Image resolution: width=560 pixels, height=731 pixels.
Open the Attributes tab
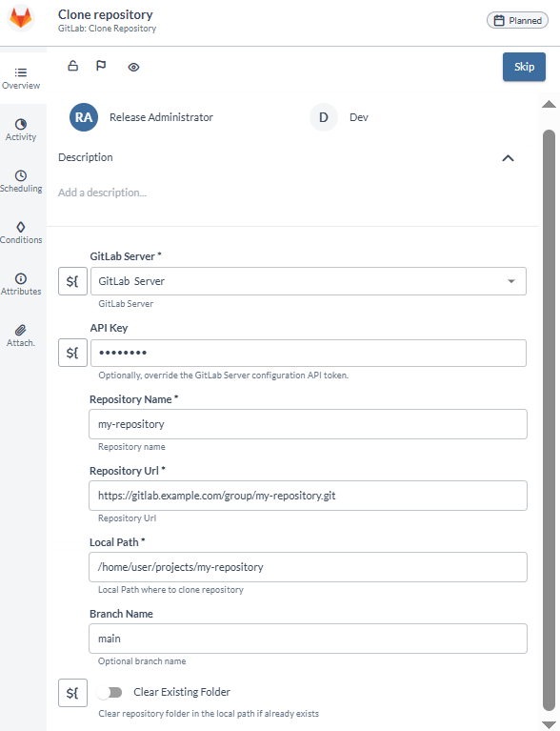(x=21, y=284)
